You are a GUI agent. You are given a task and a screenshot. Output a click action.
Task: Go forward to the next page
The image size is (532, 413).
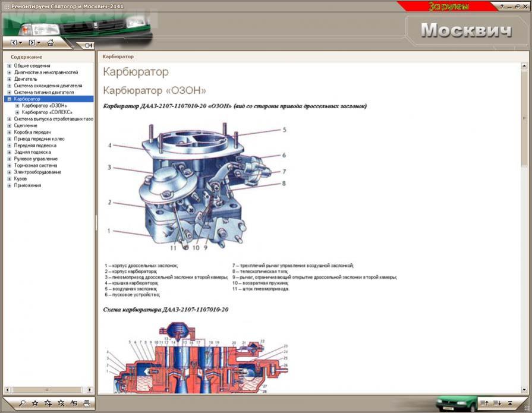point(32,43)
